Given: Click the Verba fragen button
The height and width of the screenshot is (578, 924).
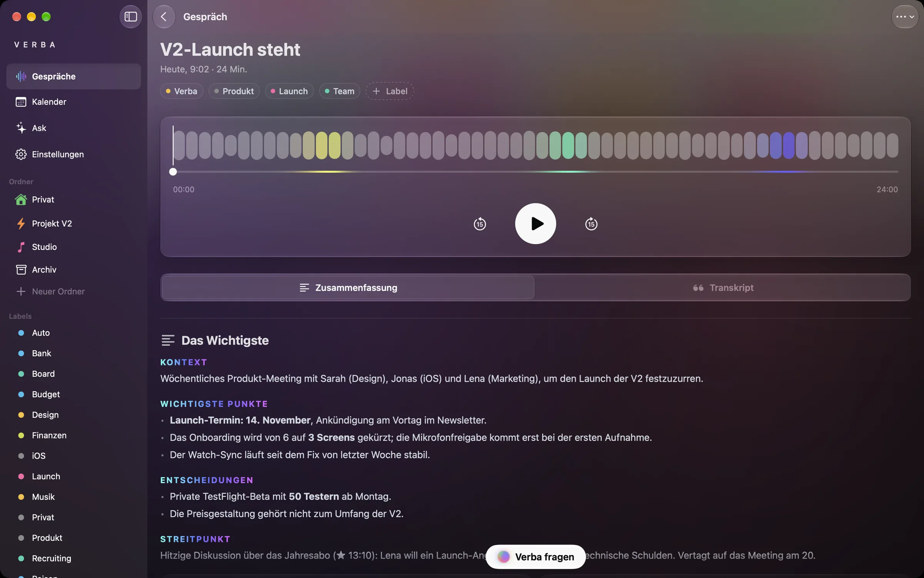Looking at the screenshot, I should point(536,557).
